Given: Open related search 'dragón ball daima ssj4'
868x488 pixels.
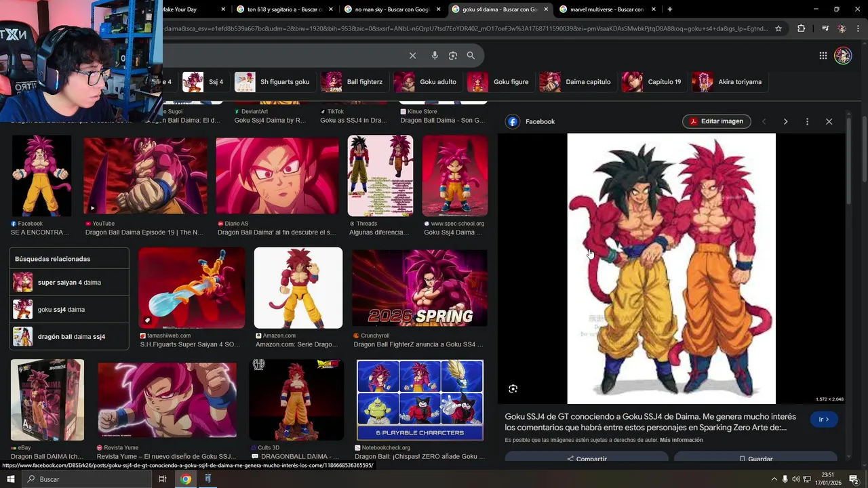Looking at the screenshot, I should coord(69,336).
